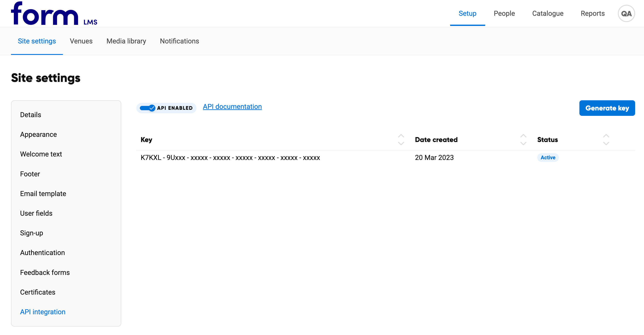Switch to the Venues sub-tab

pyautogui.click(x=81, y=41)
